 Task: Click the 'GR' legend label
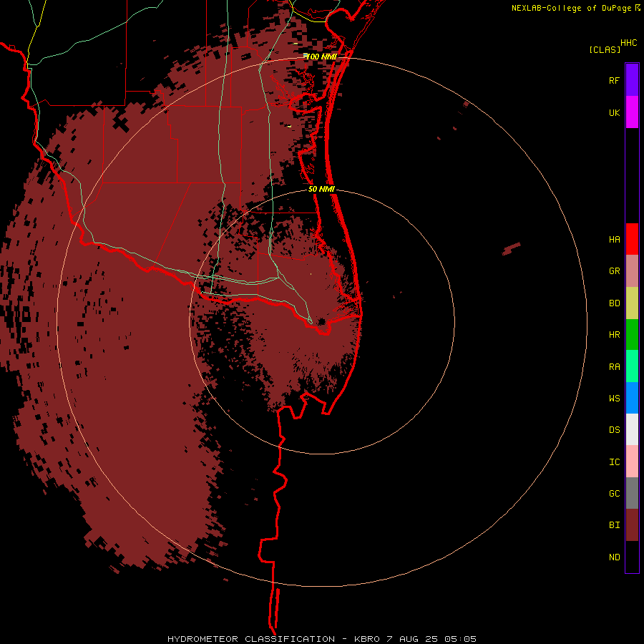(x=615, y=271)
